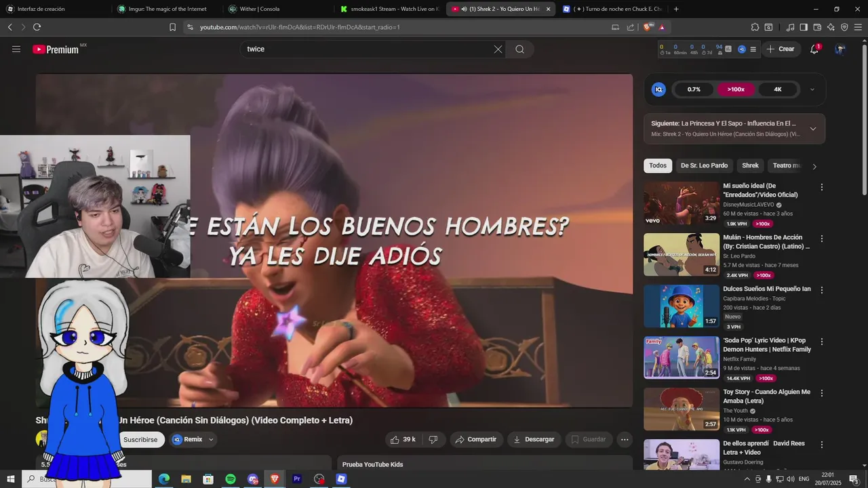Click the blue vidIQ round icon in header
The height and width of the screenshot is (488, 868).
tap(742, 49)
